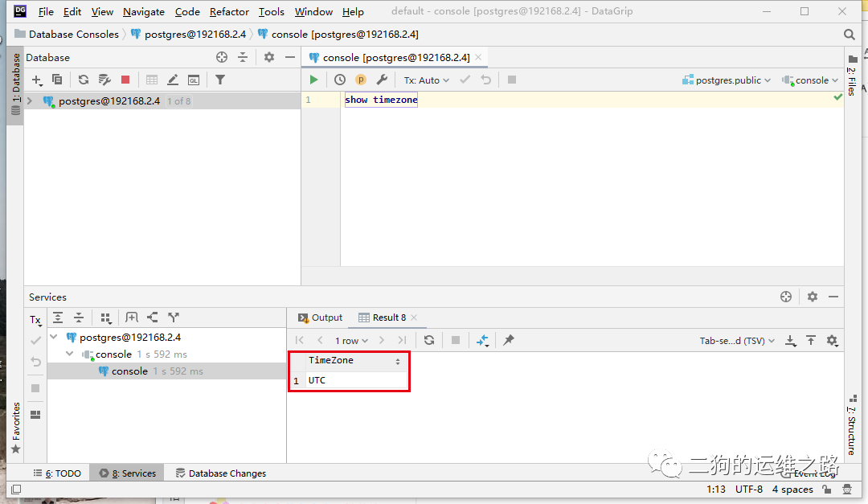Run the SQL query with the Execute button
The image size is (868, 504).
(314, 80)
